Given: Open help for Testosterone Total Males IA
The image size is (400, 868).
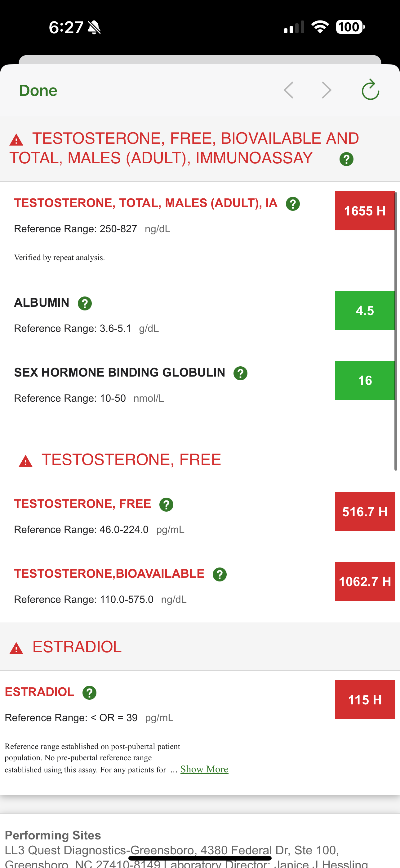Looking at the screenshot, I should [293, 204].
